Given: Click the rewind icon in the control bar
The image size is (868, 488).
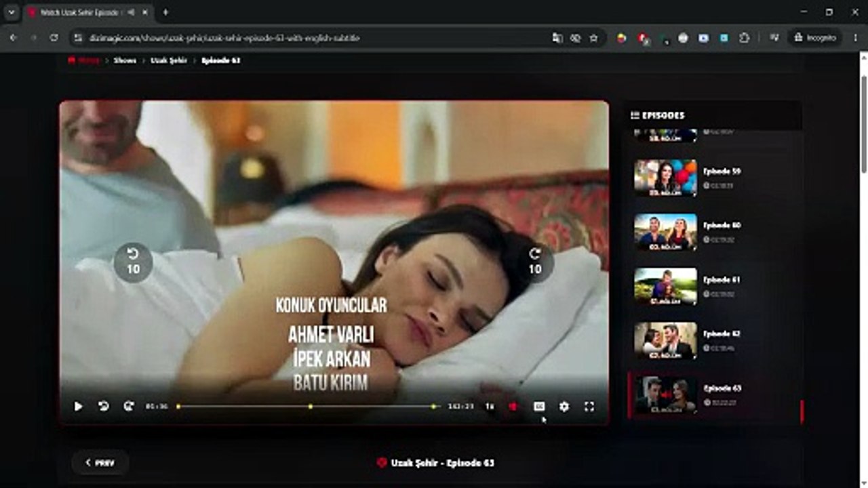Looking at the screenshot, I should pyautogui.click(x=103, y=407).
